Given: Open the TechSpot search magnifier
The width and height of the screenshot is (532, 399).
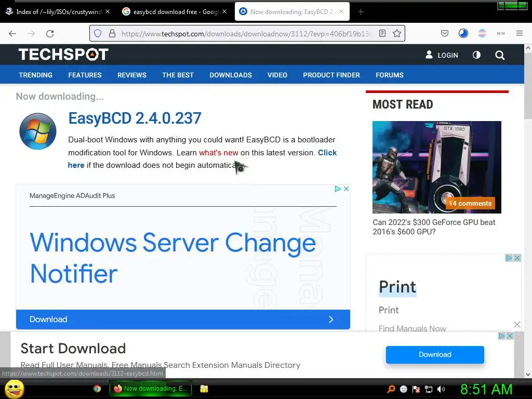Looking at the screenshot, I should [x=499, y=55].
